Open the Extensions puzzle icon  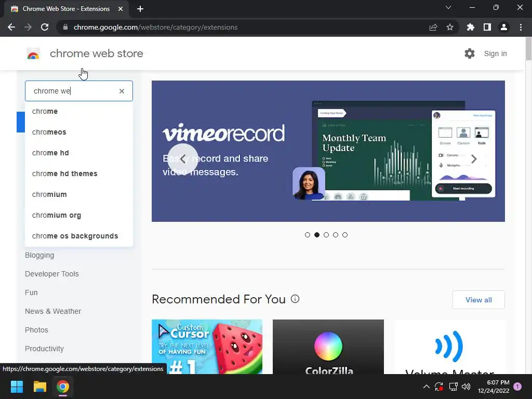pyautogui.click(x=471, y=27)
